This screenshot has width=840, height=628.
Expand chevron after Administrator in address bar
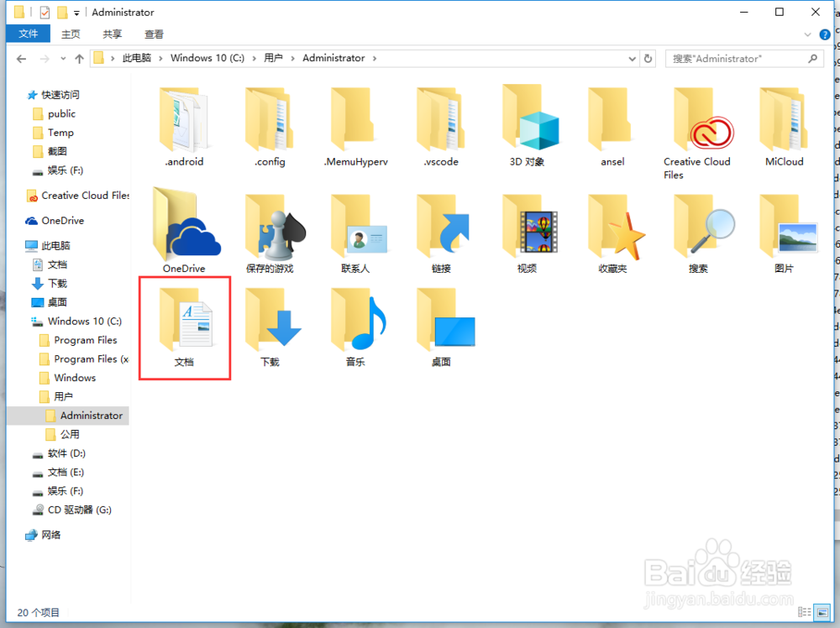[375, 59]
